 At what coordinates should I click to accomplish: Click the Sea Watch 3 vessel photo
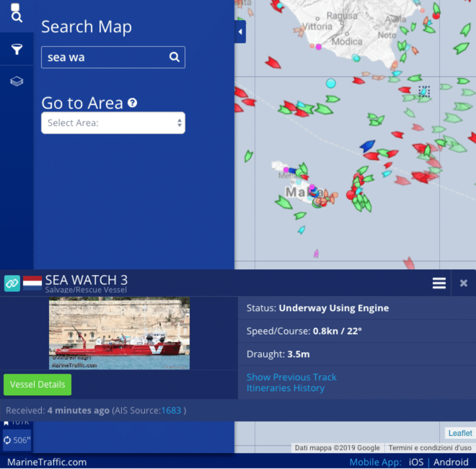[x=119, y=333]
